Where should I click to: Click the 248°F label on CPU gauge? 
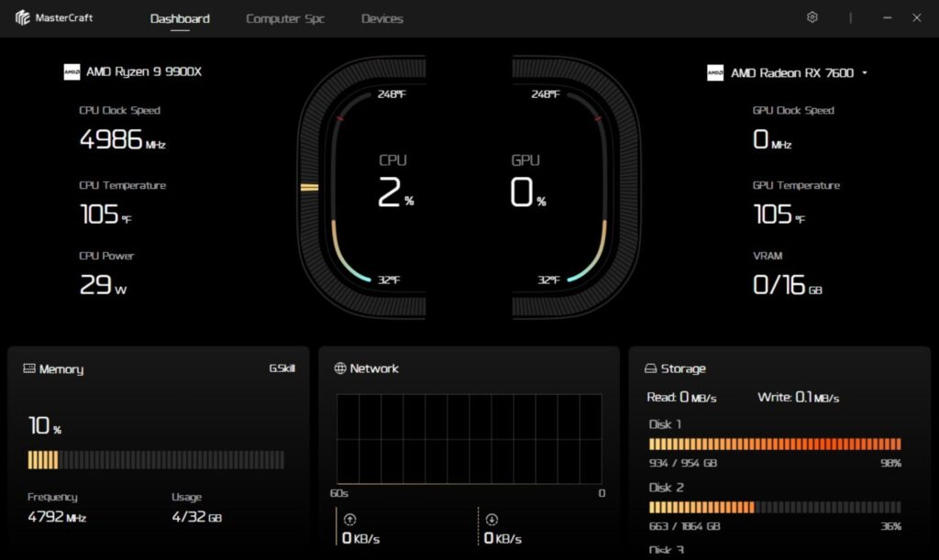(x=392, y=93)
